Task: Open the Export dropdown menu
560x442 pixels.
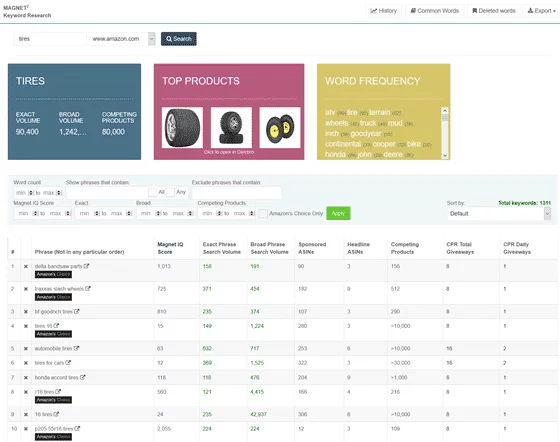Action: tap(541, 11)
